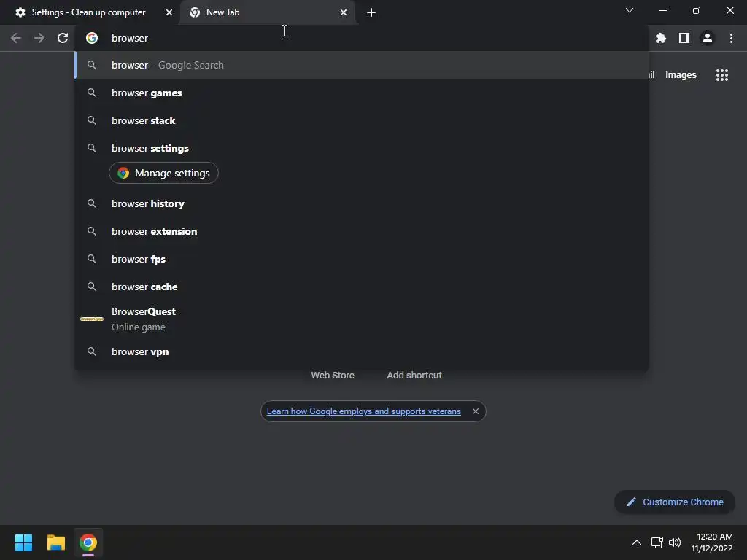Open a new tab with plus button
The height and width of the screenshot is (560, 747).
[x=371, y=12]
